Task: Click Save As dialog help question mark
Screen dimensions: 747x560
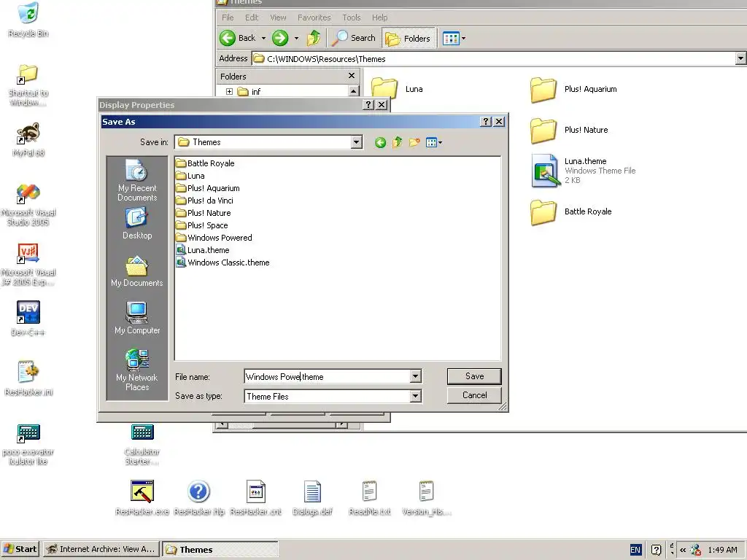Action: click(x=485, y=122)
